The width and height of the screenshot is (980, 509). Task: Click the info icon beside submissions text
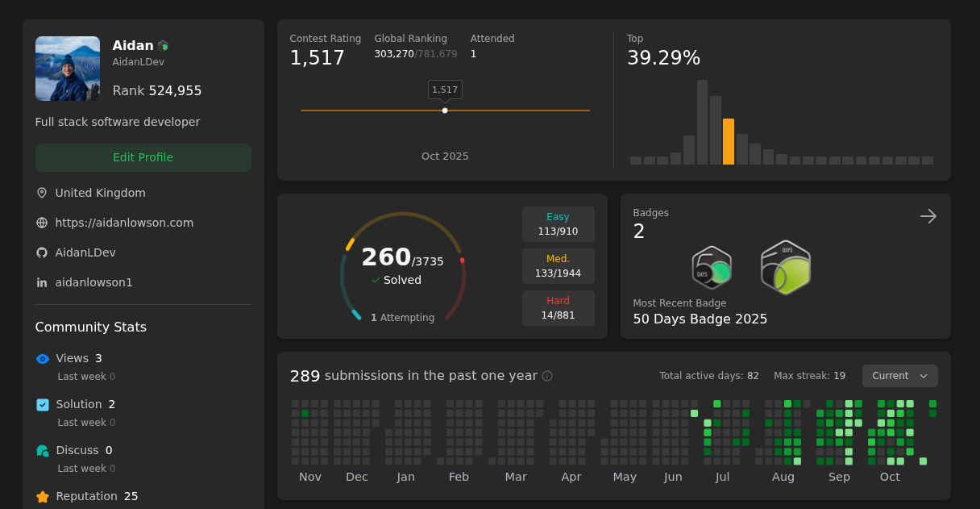(547, 376)
